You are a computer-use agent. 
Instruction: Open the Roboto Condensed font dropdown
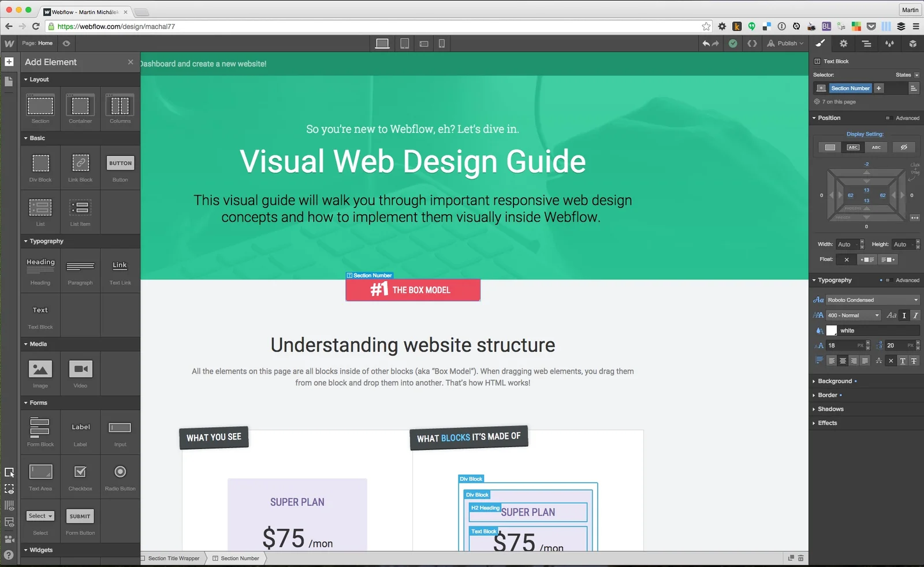[x=872, y=300]
